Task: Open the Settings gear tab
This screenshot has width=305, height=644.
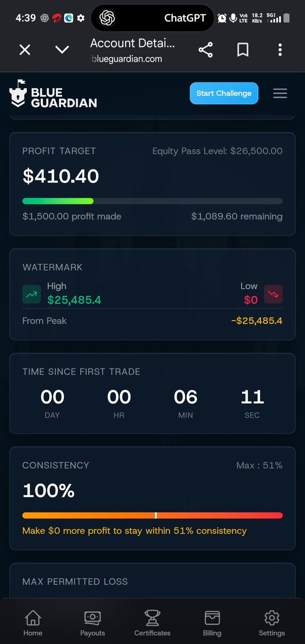Action: tap(272, 623)
